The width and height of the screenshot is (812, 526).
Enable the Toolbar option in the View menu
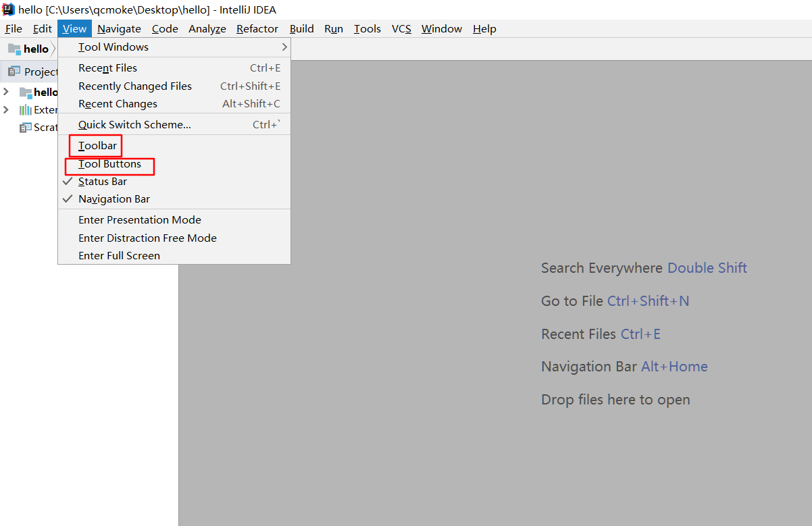(x=174, y=146)
